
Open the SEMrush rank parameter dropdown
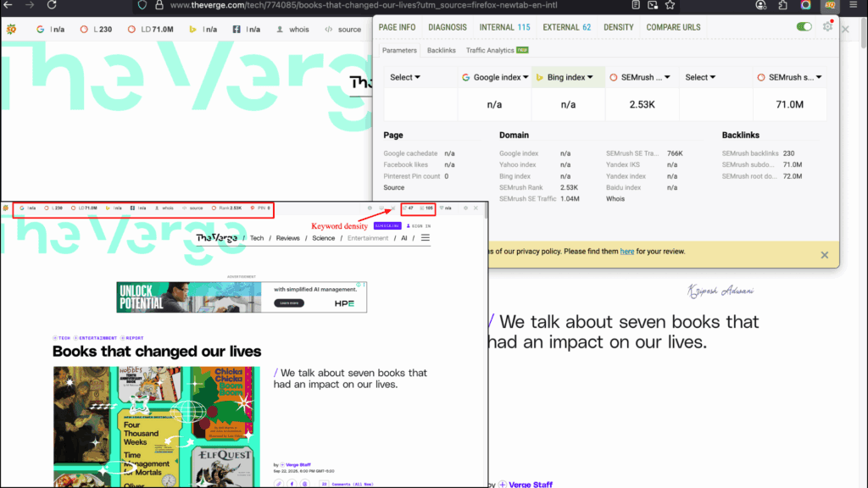pyautogui.click(x=640, y=77)
